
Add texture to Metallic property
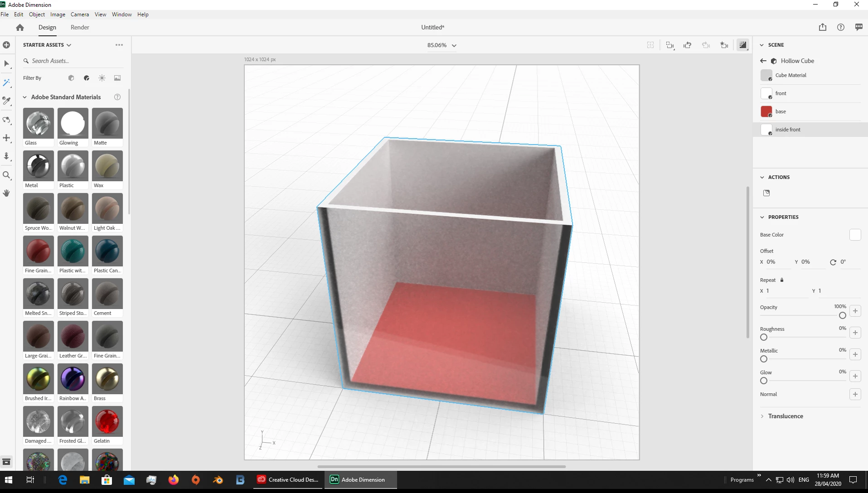point(855,354)
